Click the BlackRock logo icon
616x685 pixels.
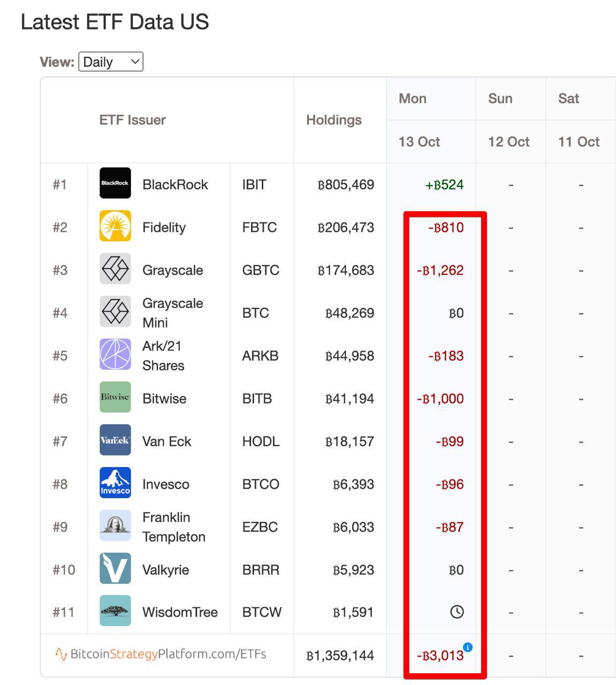[115, 183]
